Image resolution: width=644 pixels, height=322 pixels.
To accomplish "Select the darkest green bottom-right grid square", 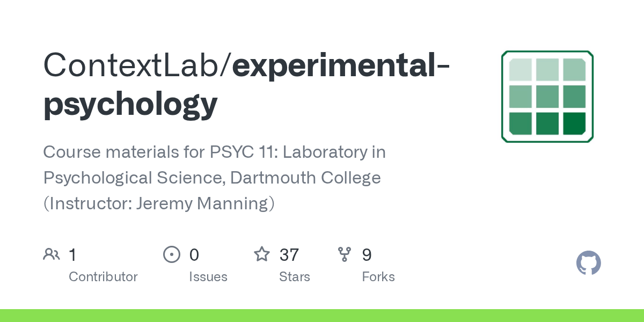I will tap(574, 123).
